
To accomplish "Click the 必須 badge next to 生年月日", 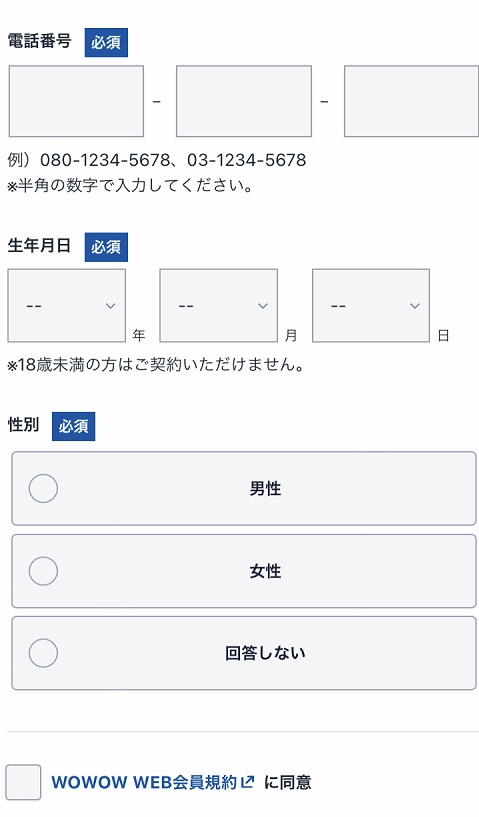I will pos(106,247).
